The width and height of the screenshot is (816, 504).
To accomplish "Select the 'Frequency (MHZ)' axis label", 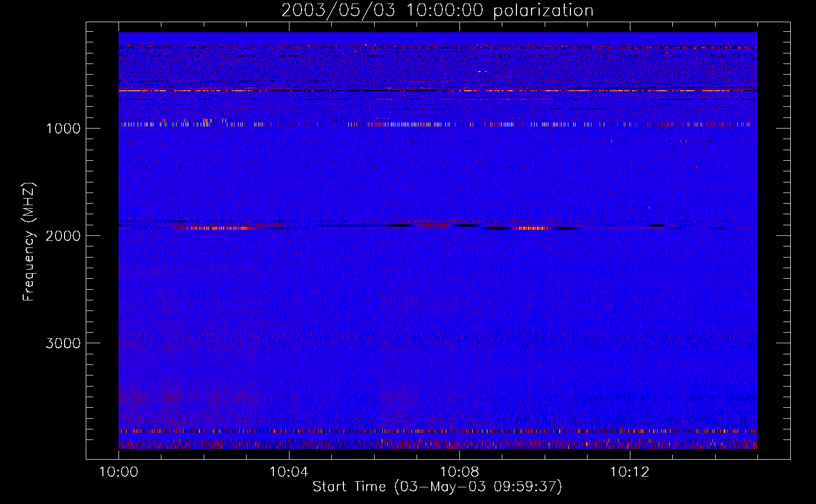I will pos(29,242).
